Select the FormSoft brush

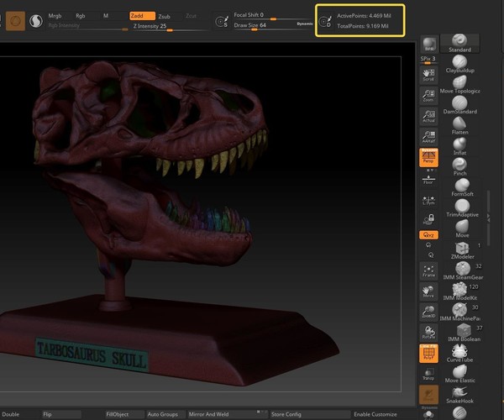click(462, 187)
